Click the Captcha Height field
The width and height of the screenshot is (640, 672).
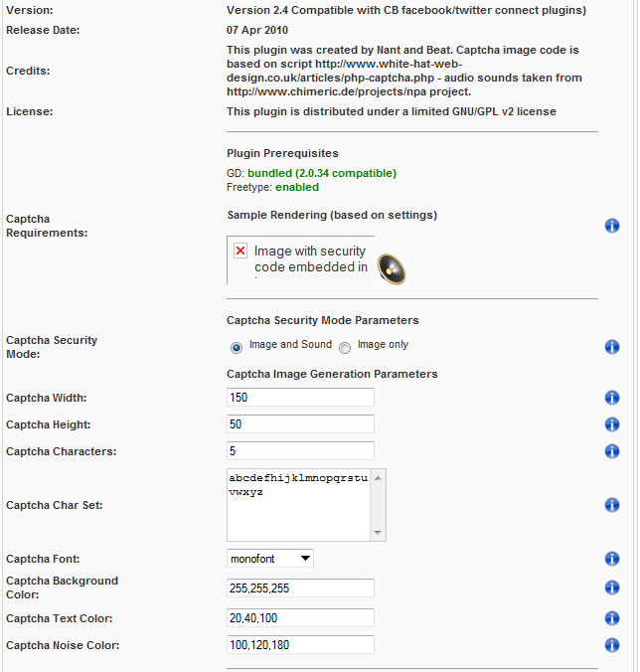coord(300,423)
